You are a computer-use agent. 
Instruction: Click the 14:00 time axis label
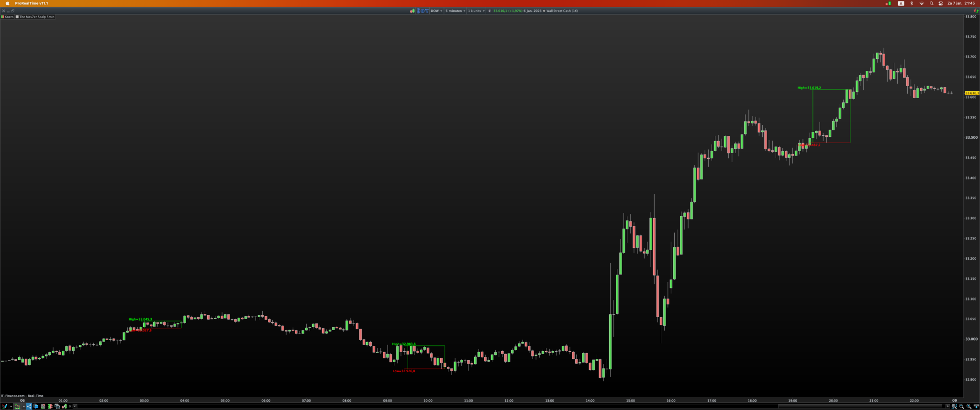coord(590,400)
